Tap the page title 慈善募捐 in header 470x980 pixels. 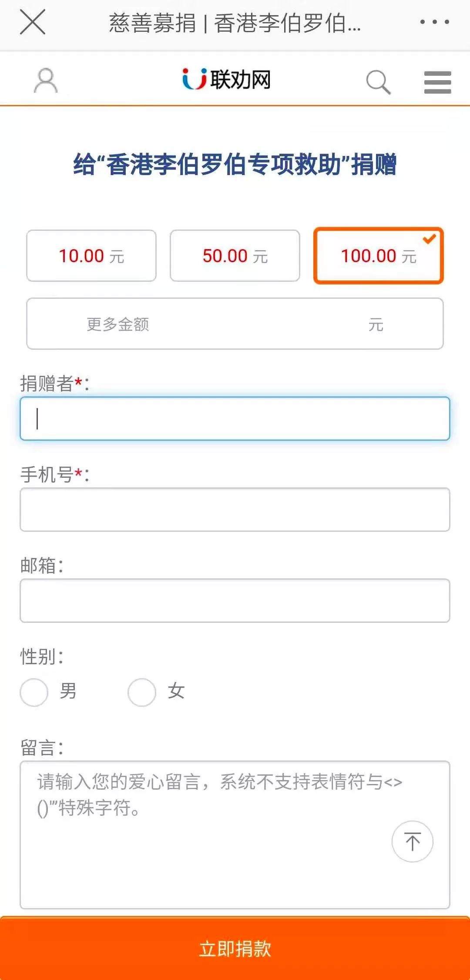point(152,23)
